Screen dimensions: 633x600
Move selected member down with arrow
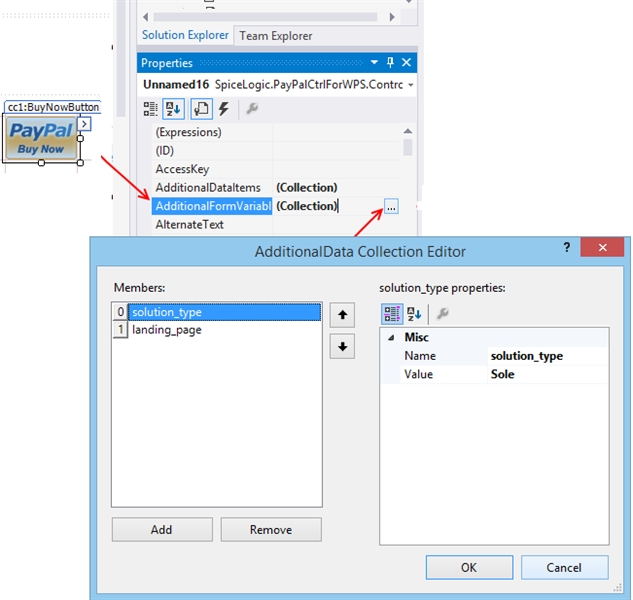pos(343,347)
